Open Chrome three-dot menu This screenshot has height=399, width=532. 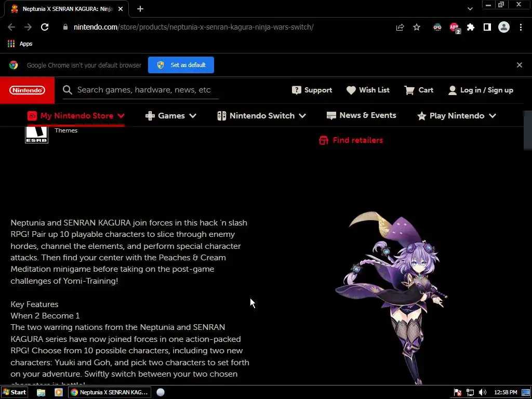pyautogui.click(x=521, y=27)
